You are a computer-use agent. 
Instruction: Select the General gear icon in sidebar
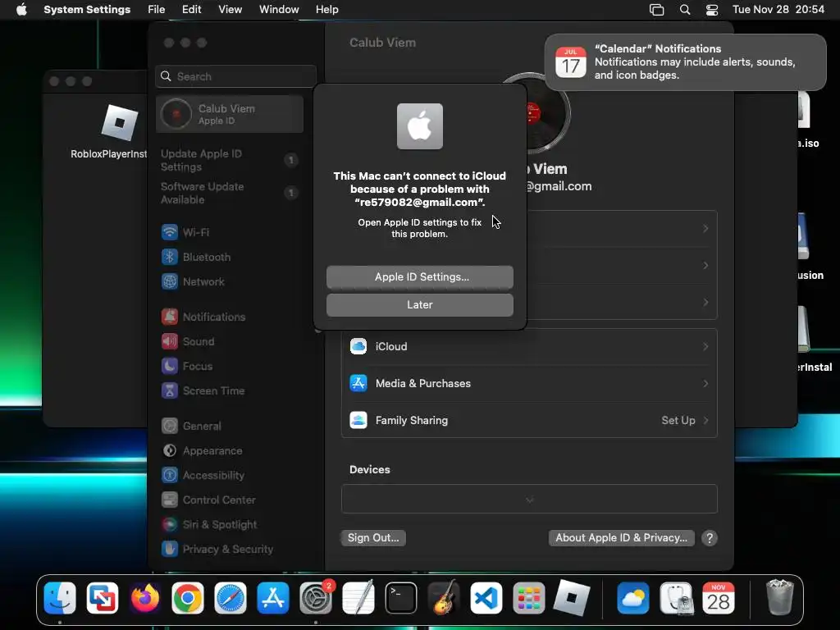tap(169, 426)
